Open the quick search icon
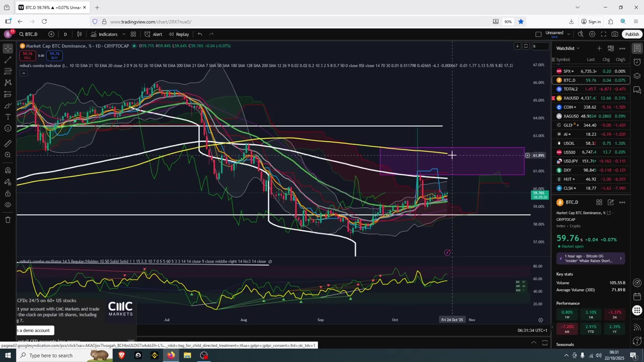The image size is (644, 362). click(x=581, y=34)
